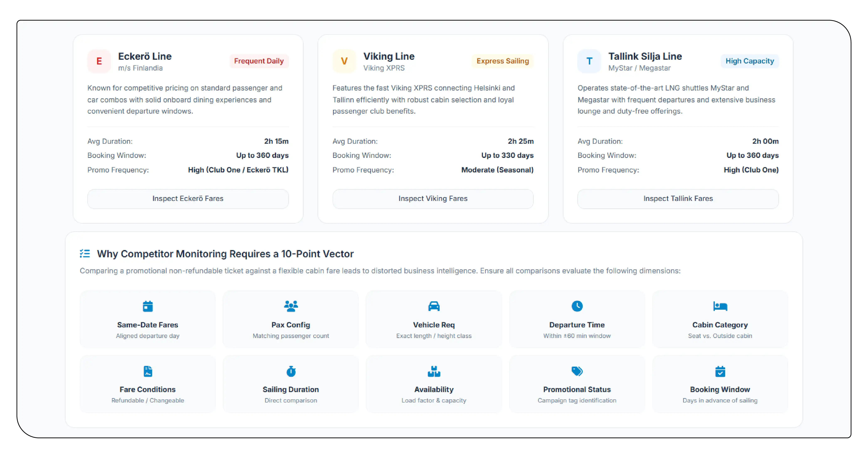Click the Exact length / height class caption

[x=434, y=336]
